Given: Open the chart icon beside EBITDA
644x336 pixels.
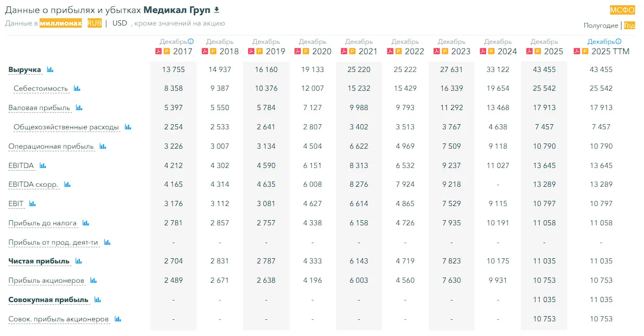Looking at the screenshot, I should [x=43, y=165].
